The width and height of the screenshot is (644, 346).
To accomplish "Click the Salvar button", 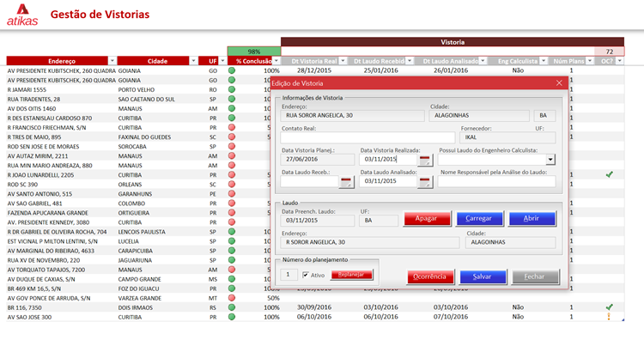I will coord(483,276).
